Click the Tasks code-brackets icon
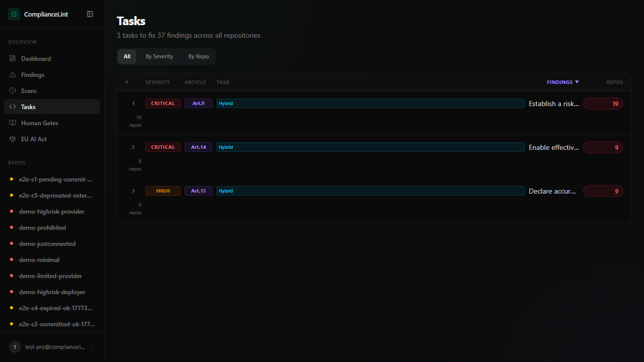644x362 pixels. pos(13,107)
